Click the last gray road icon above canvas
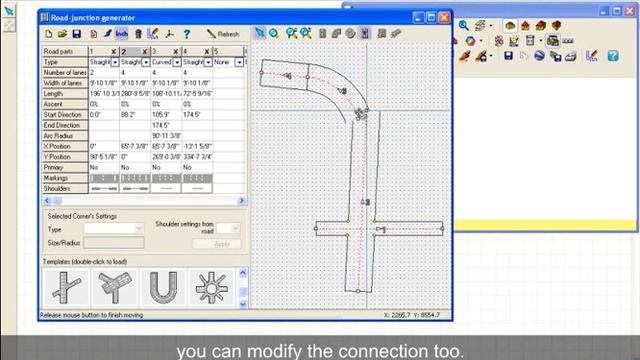Screen dimensions: 640x360 pyautogui.click(x=396, y=33)
